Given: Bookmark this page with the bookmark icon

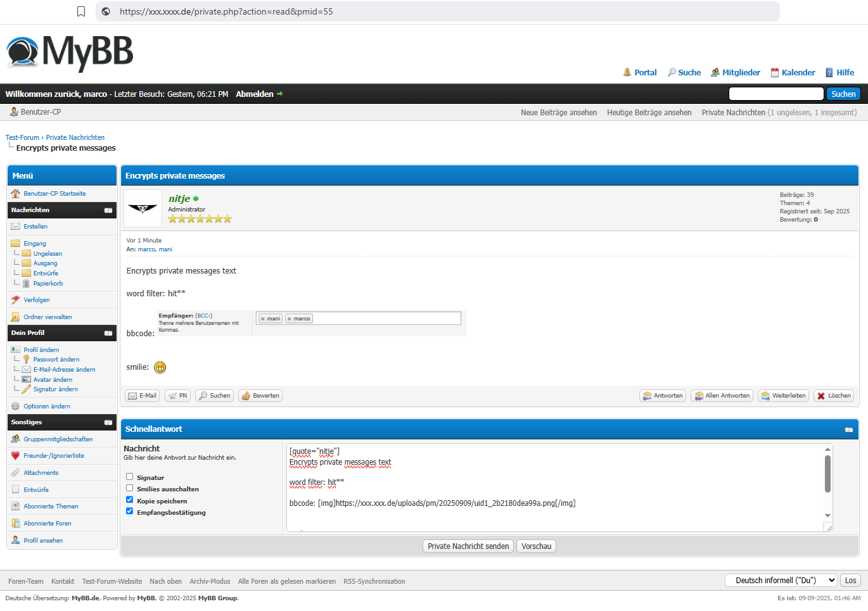Looking at the screenshot, I should click(x=81, y=11).
